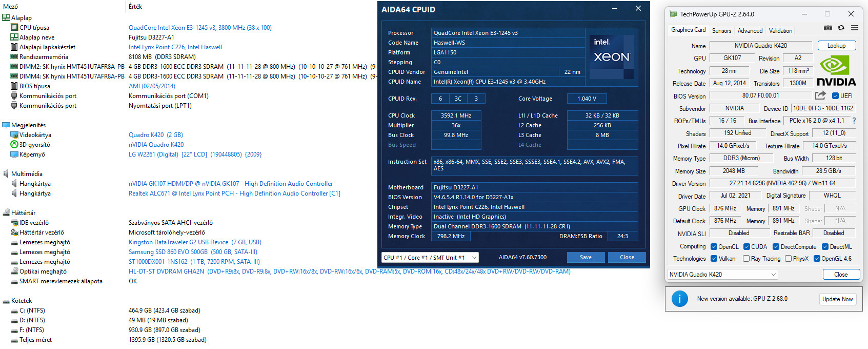Click the NVIDIA Quadro K420 Name field
868x349 pixels.
(761, 46)
